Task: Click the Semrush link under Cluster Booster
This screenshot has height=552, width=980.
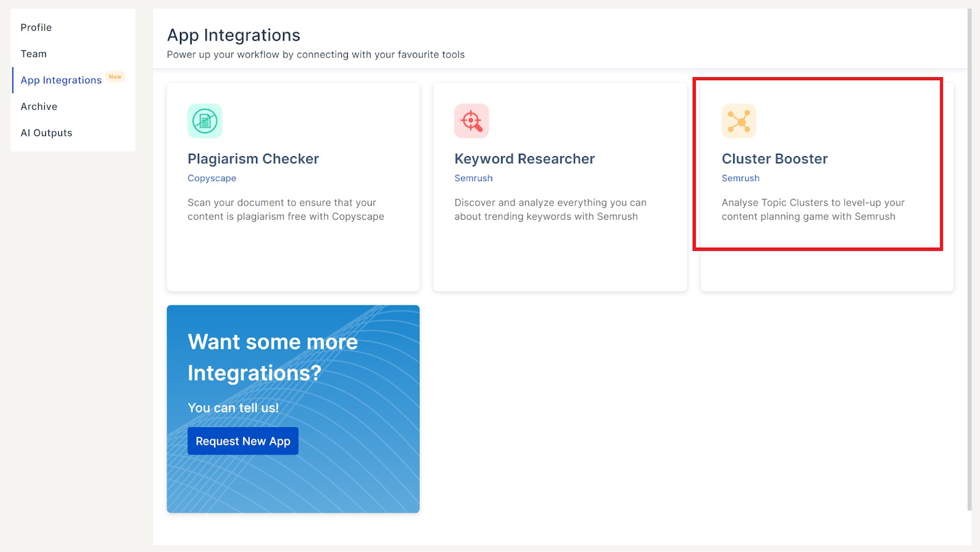Action: point(741,178)
